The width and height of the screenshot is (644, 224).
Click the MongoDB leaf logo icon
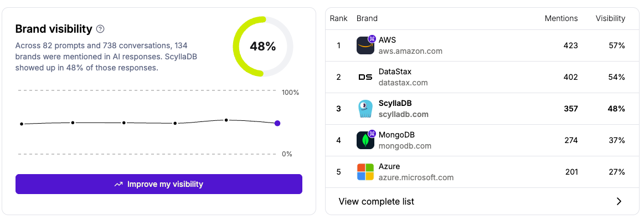click(x=365, y=140)
